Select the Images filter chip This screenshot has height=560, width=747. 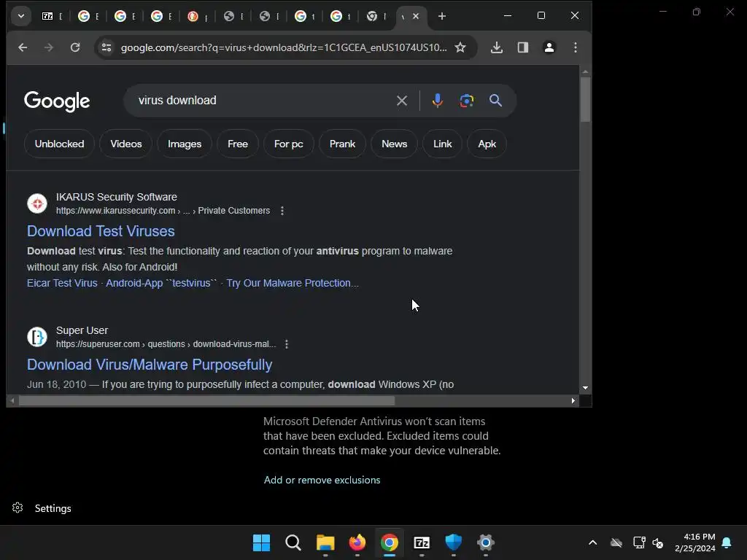point(185,144)
